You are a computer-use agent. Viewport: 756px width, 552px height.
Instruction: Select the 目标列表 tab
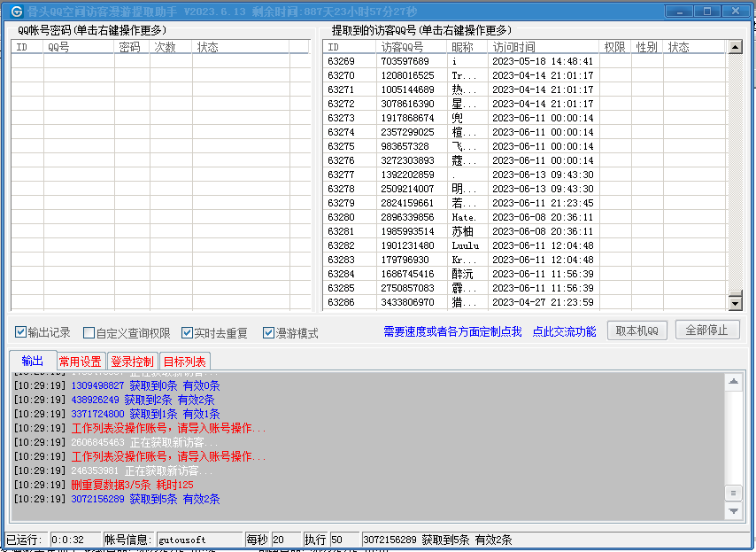point(184,362)
